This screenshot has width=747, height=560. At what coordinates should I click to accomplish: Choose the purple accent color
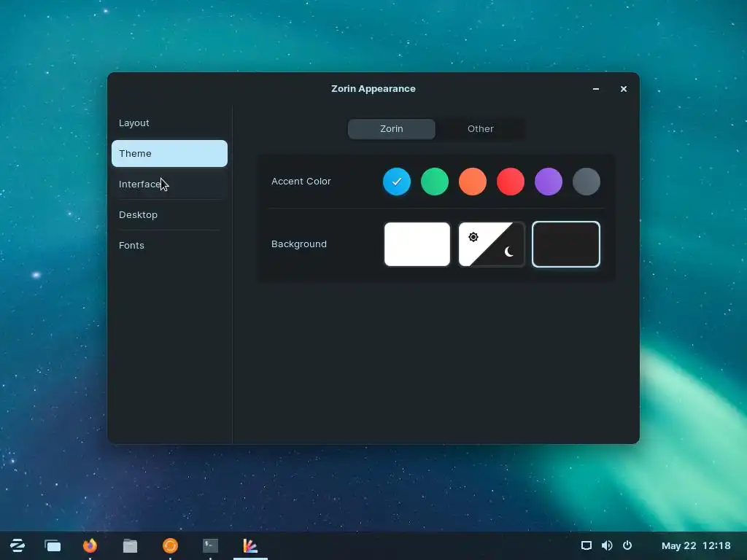point(549,182)
